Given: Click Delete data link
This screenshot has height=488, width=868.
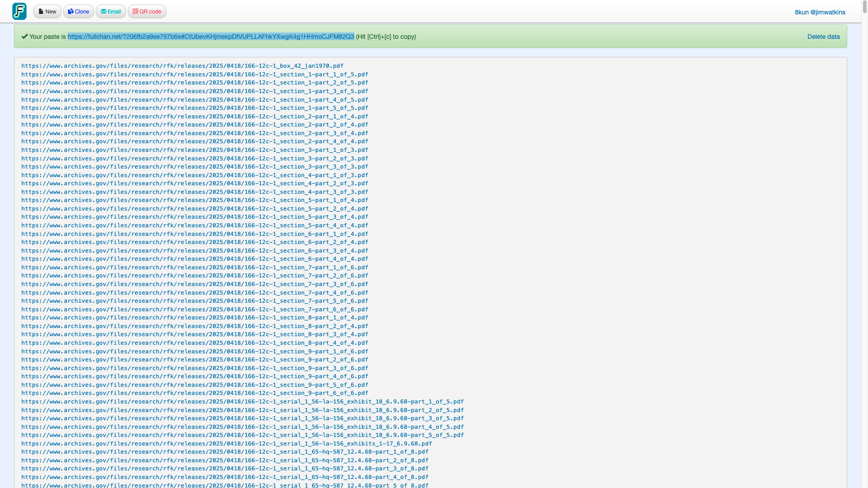Looking at the screenshot, I should pos(823,37).
